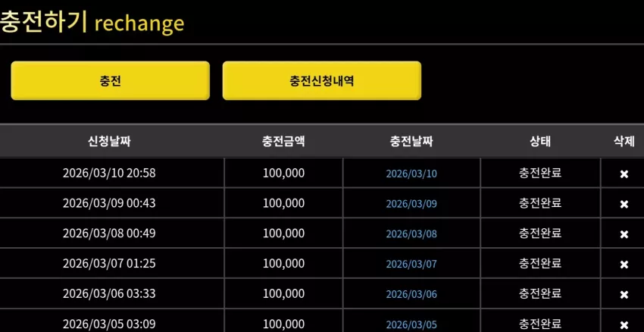
Task: Delete the 2026/03/09 00:43 recharge entry
Action: click(x=624, y=204)
